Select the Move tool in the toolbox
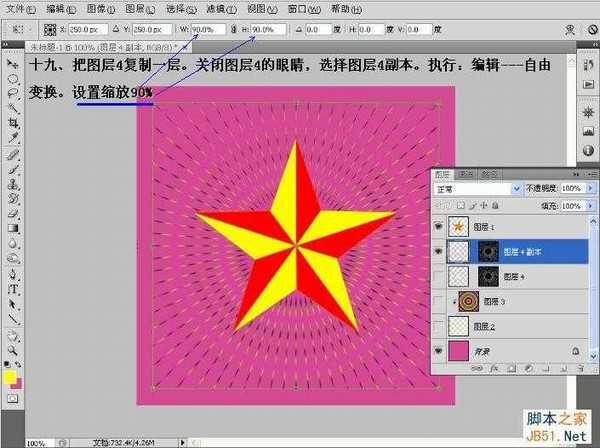600x448 pixels. (14, 62)
